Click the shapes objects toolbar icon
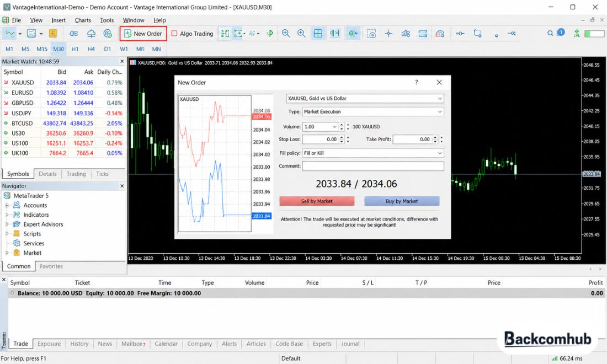The width and height of the screenshot is (607, 364). (x=406, y=34)
